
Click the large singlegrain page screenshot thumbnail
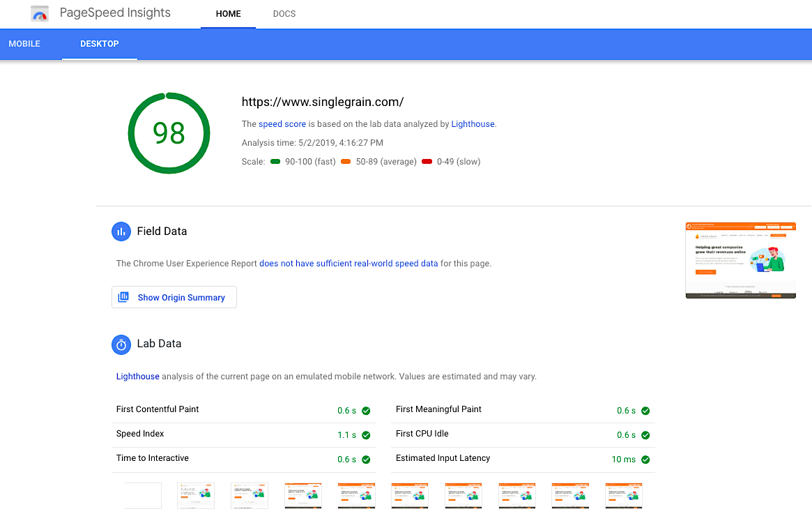pos(740,261)
